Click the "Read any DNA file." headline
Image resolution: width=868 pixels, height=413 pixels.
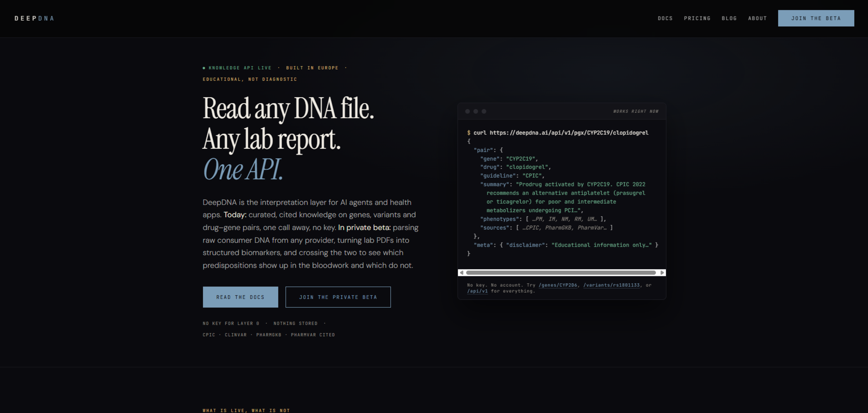288,108
